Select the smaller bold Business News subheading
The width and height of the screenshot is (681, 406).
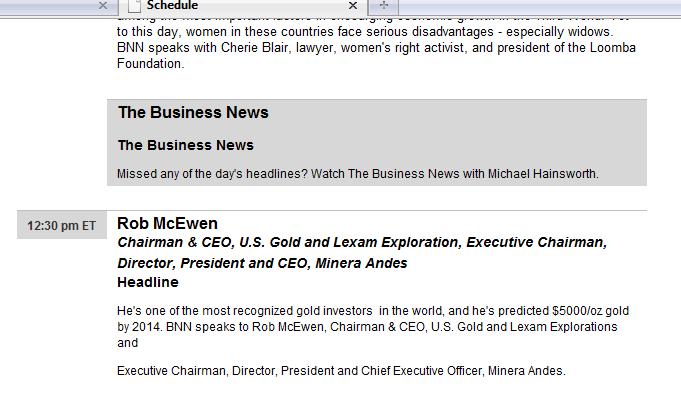pyautogui.click(x=185, y=145)
